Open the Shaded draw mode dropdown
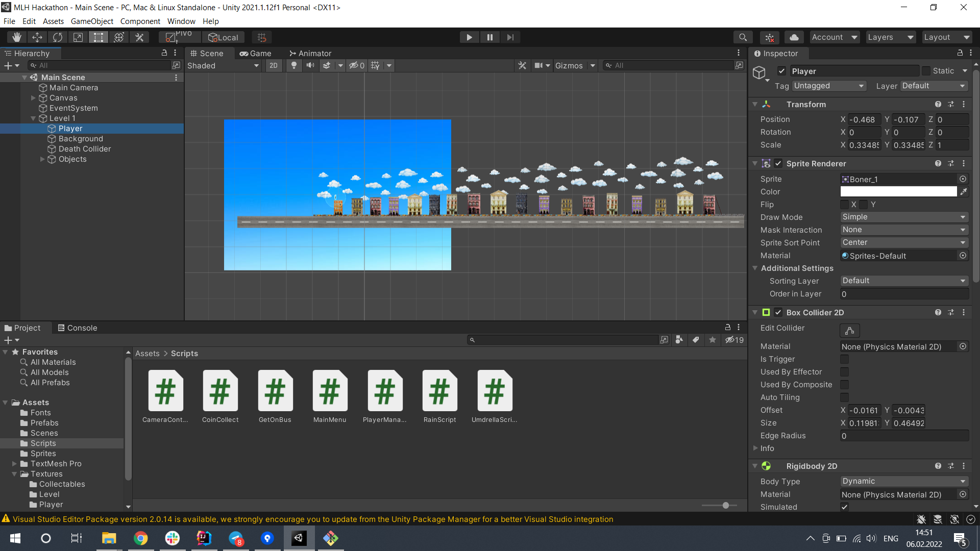This screenshot has height=551, width=980. pyautogui.click(x=223, y=65)
